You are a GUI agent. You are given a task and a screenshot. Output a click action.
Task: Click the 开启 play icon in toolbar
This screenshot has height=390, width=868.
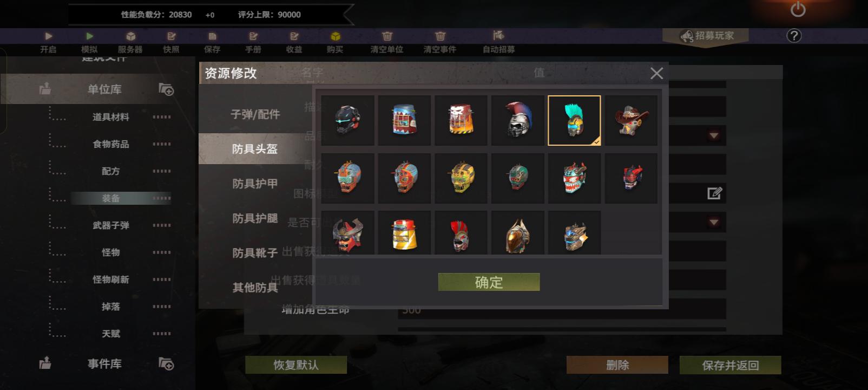point(48,36)
